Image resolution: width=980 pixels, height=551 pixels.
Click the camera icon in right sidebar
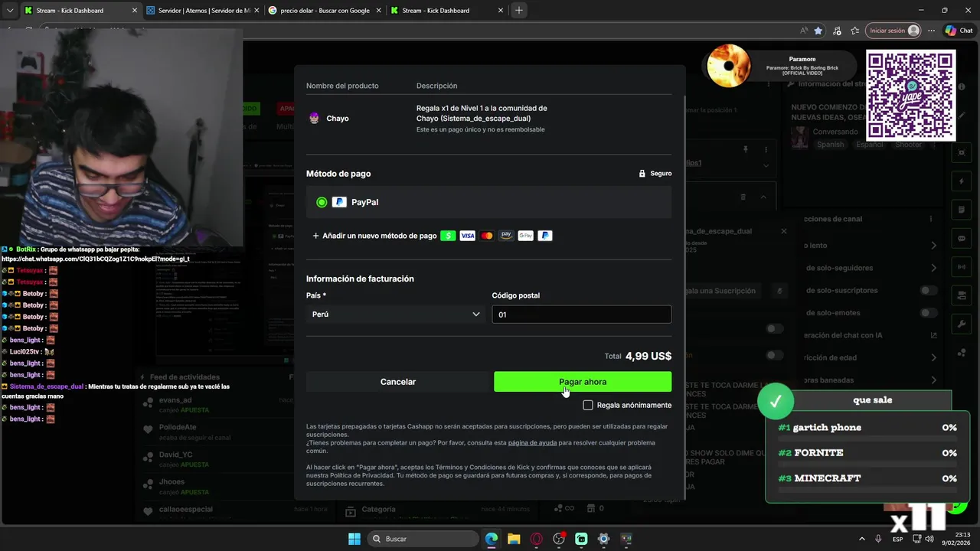962,296
